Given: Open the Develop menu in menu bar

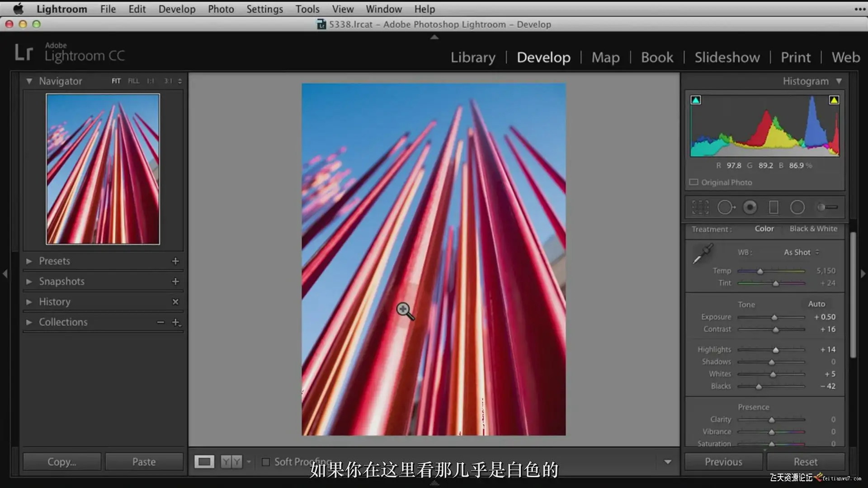Looking at the screenshot, I should [177, 9].
